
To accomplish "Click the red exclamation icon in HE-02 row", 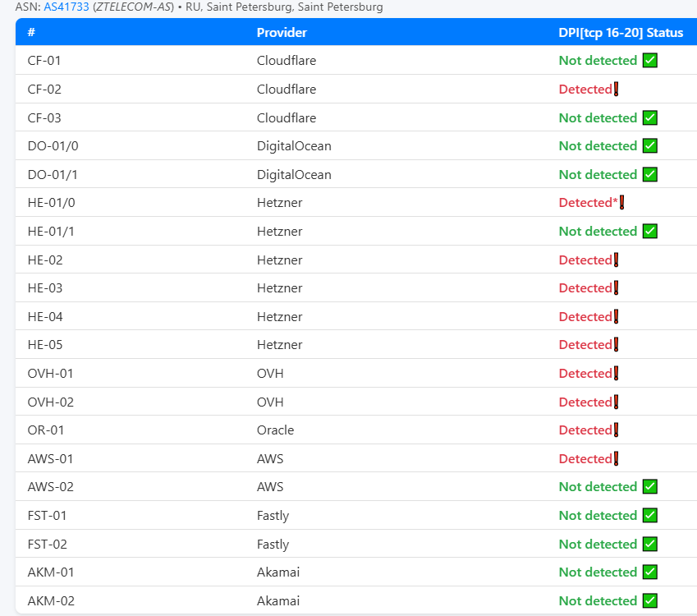I will (616, 260).
